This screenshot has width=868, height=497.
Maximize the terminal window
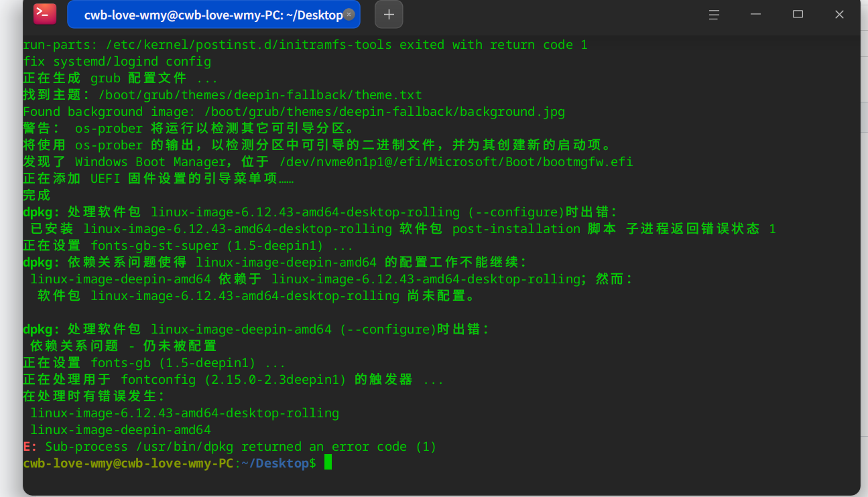[798, 15]
